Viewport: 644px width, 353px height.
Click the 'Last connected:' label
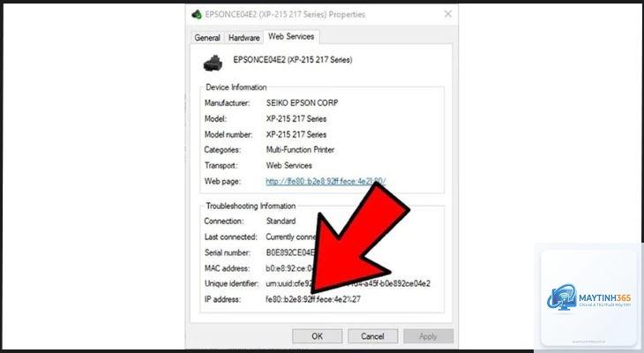click(230, 237)
